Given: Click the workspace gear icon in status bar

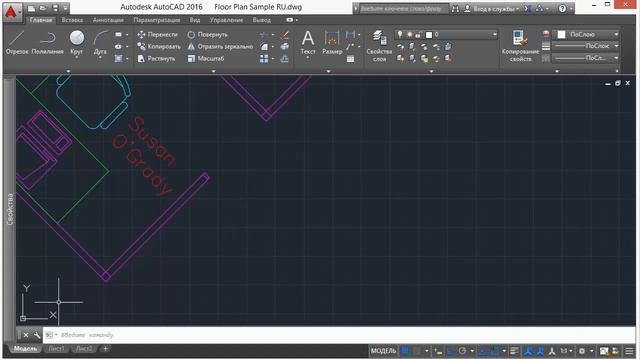Looking at the screenshot, I should [582, 351].
